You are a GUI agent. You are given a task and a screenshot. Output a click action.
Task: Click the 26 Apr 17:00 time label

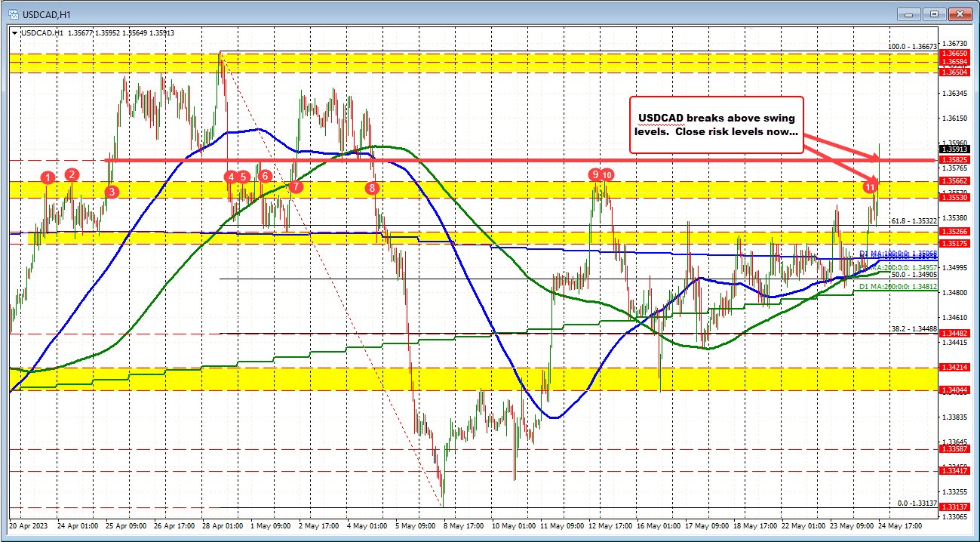pos(174,525)
